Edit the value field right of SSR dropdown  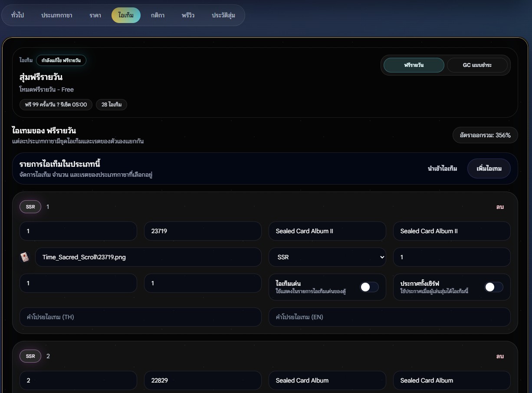click(452, 257)
